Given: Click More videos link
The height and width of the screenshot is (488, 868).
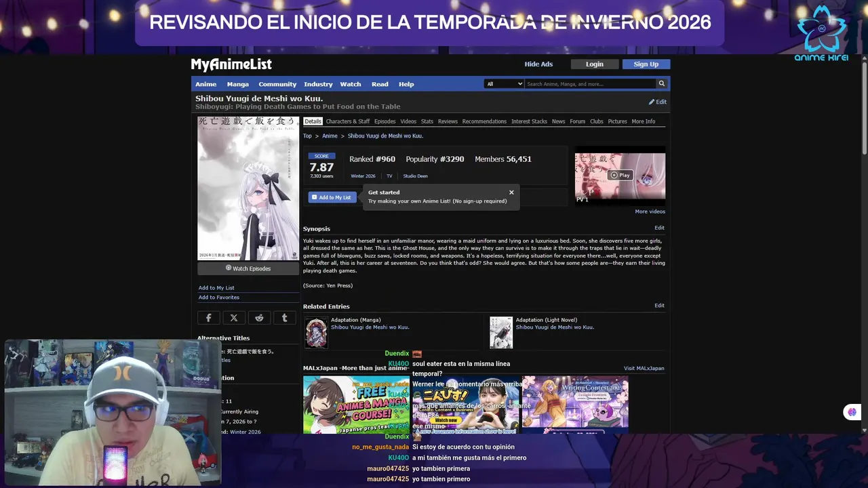Looking at the screenshot, I should (650, 211).
